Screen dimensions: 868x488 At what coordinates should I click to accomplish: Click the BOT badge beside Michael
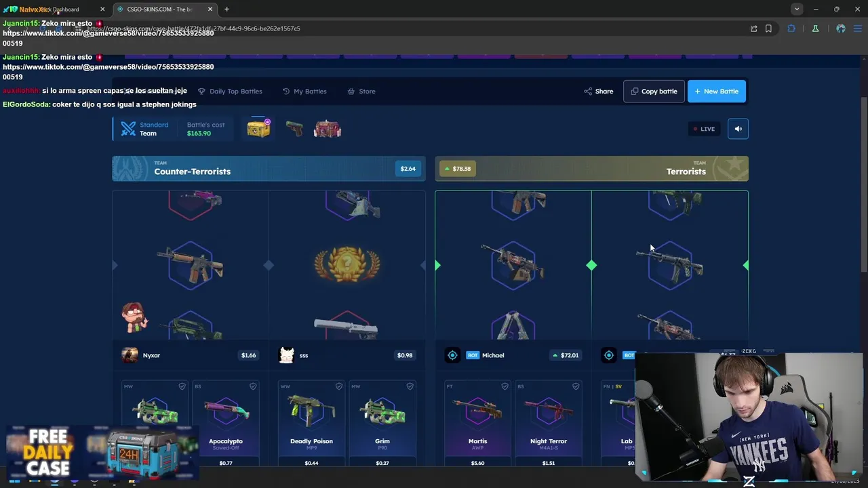472,355
